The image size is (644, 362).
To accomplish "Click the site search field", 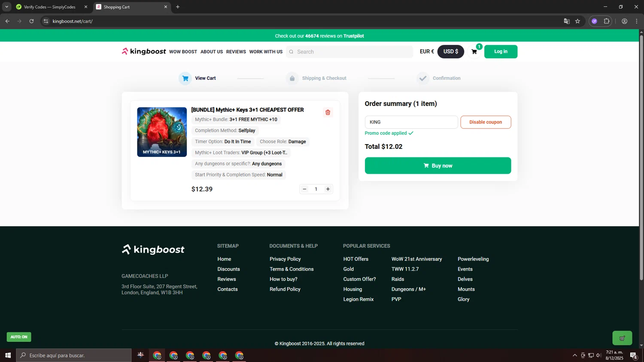I will [349, 52].
